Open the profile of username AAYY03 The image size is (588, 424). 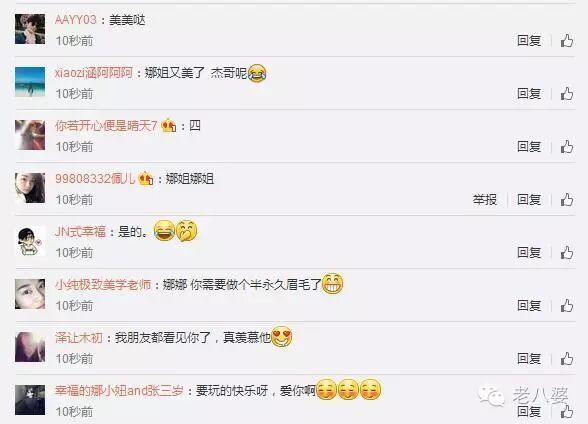[x=76, y=19]
